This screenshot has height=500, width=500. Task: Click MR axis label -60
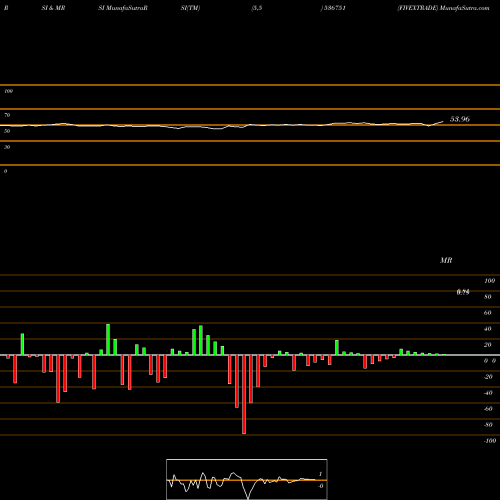(488, 409)
